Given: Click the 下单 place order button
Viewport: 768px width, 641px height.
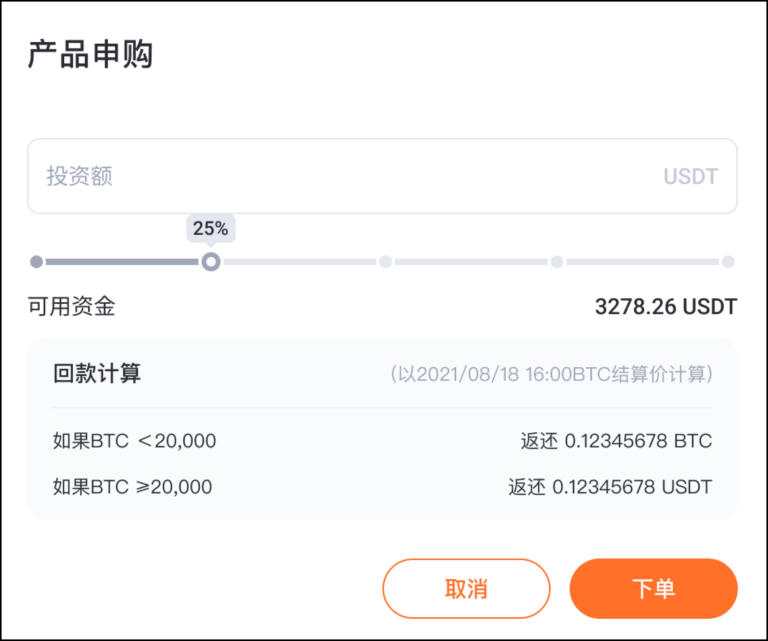Looking at the screenshot, I should pos(653,589).
